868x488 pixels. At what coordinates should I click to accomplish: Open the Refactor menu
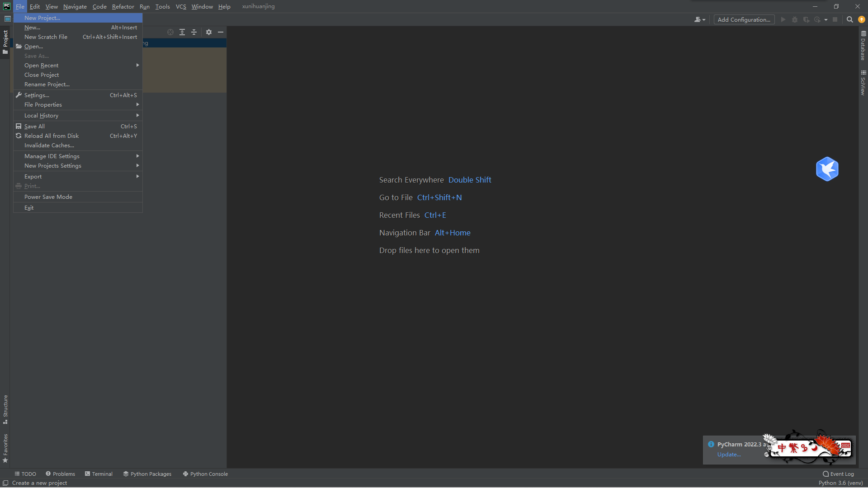point(123,6)
